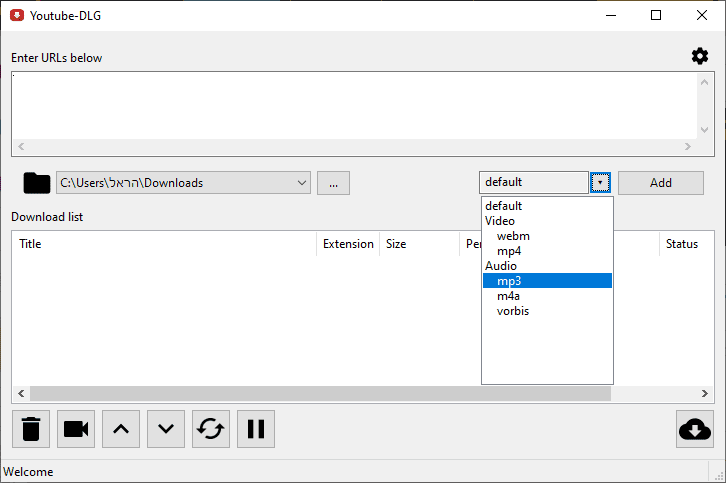This screenshot has width=726, height=483.
Task: Click the Status column header
Action: click(686, 244)
